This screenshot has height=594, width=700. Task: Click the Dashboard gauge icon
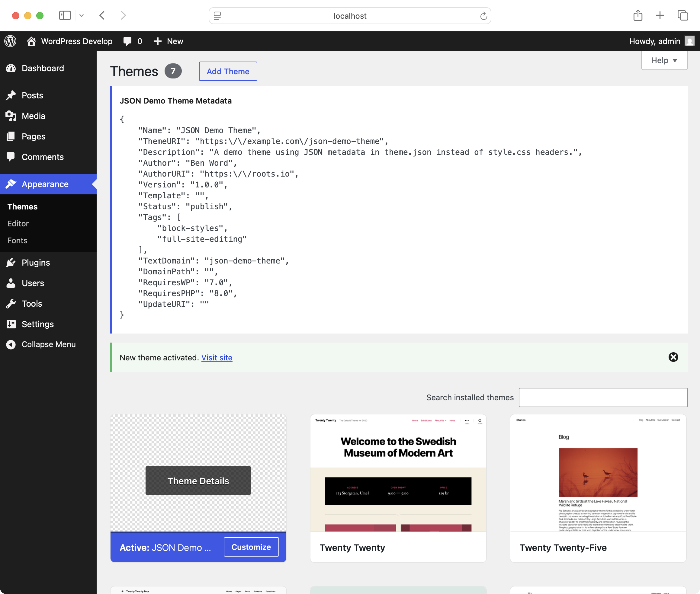click(11, 68)
